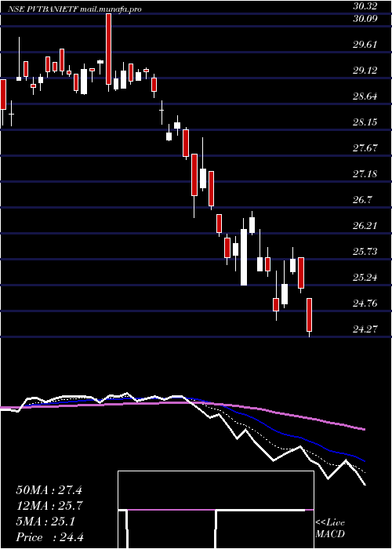Click the tallest red candle near 30.32
Image resolution: width=392 pixels, height=549 pixels.
(x=108, y=49)
